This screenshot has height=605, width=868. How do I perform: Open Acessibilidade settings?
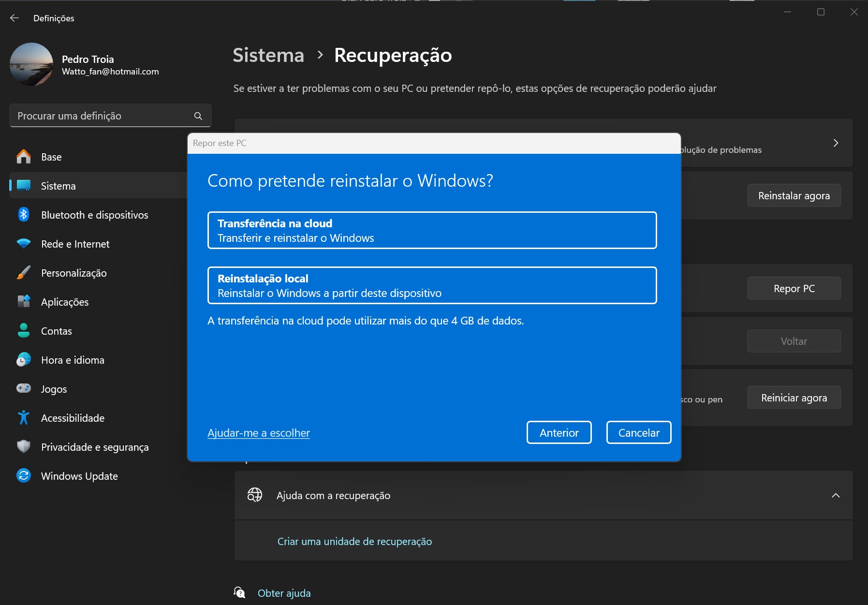[x=98, y=418]
